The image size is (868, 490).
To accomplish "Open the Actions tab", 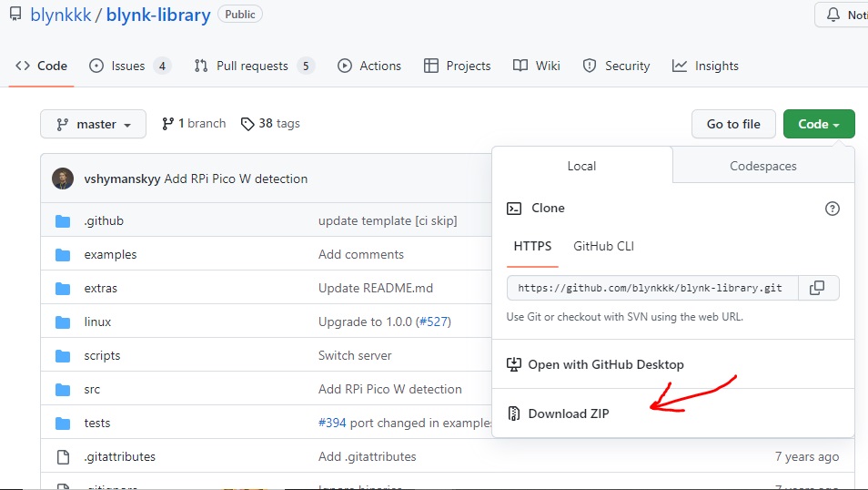I will pos(369,66).
